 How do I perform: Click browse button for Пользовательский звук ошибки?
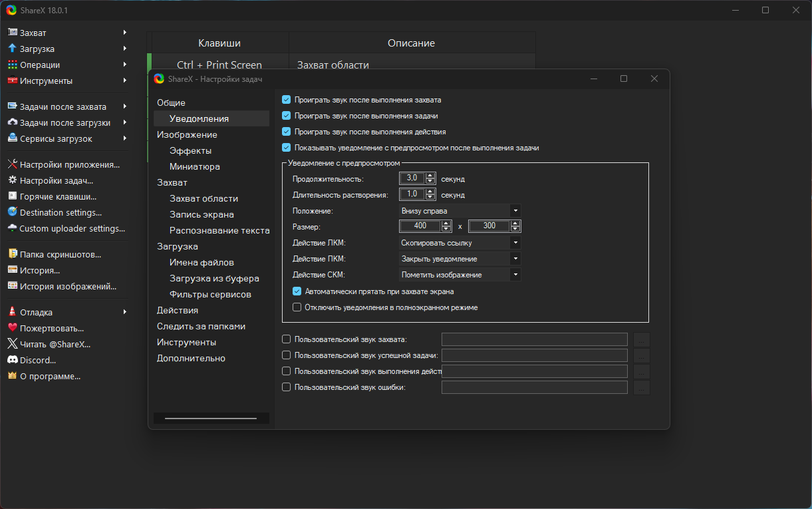[641, 387]
